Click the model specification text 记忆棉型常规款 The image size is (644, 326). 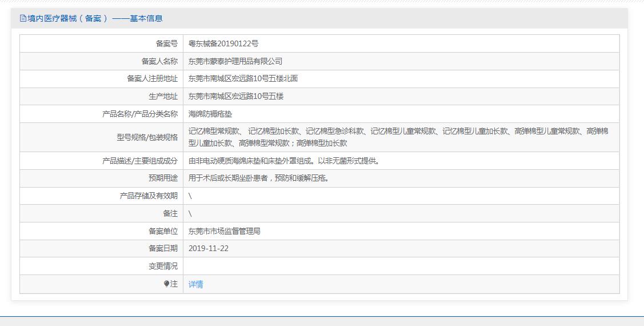(x=214, y=131)
